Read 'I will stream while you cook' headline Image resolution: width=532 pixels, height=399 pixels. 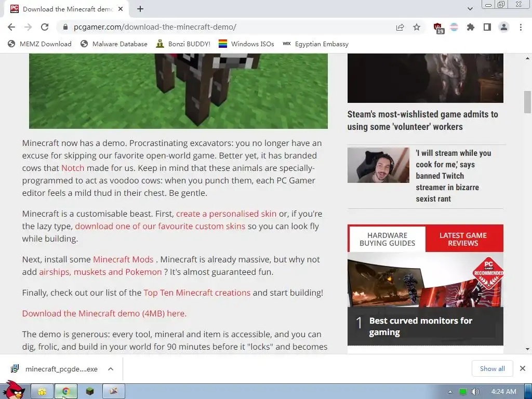click(x=454, y=176)
